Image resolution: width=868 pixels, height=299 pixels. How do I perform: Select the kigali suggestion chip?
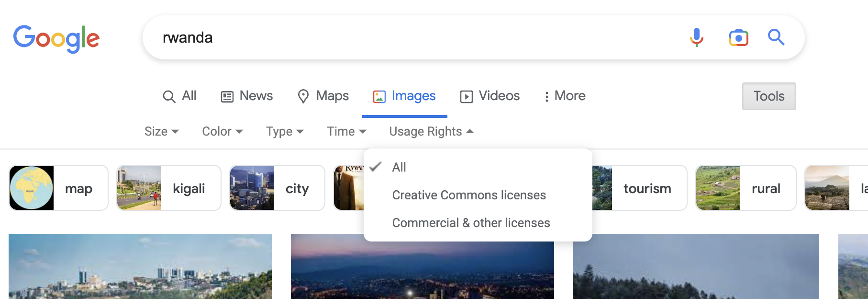point(169,188)
